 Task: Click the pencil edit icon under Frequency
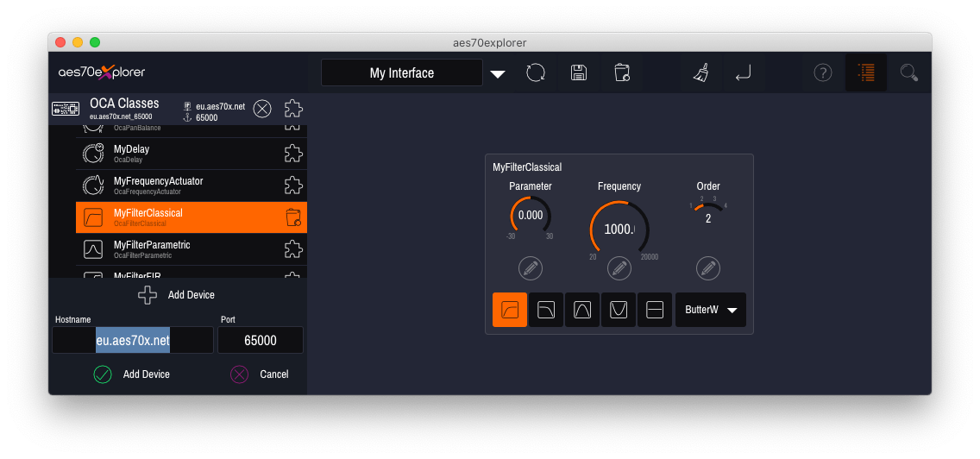[x=619, y=268]
